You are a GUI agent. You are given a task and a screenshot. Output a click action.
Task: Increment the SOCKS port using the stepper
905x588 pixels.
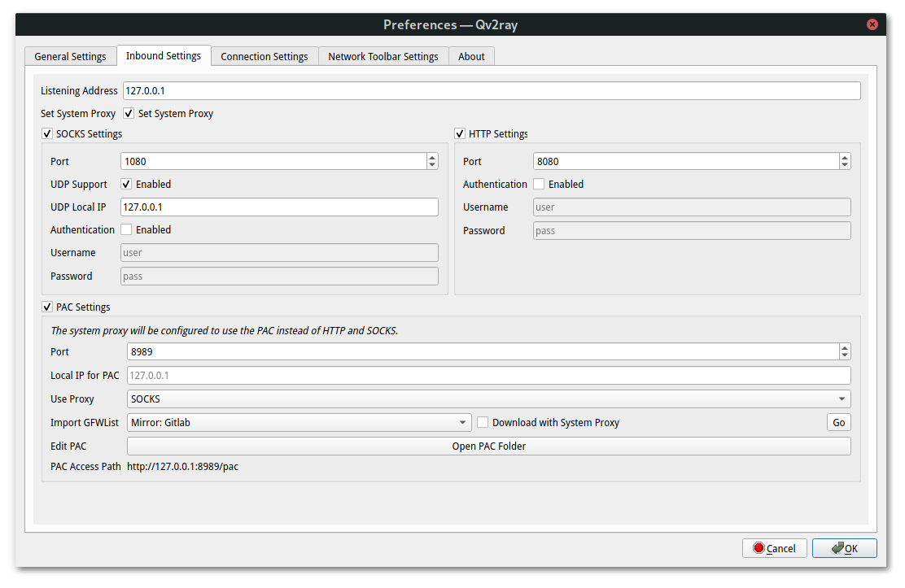point(432,157)
